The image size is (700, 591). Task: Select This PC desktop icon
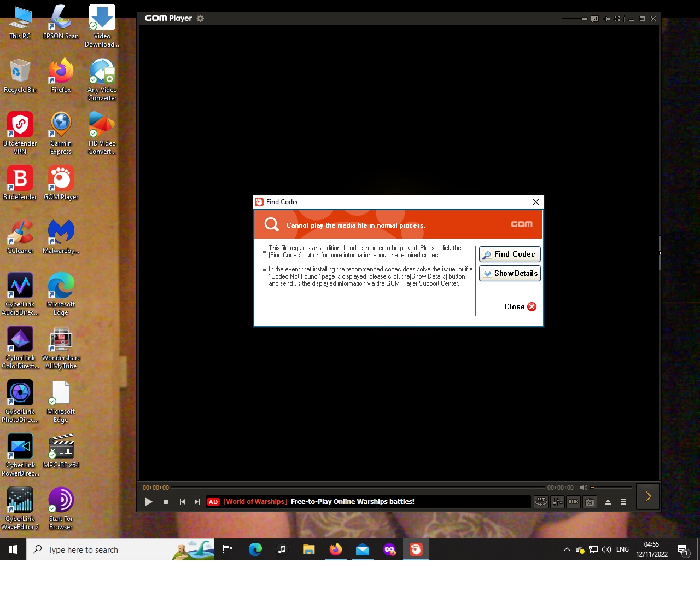(20, 22)
